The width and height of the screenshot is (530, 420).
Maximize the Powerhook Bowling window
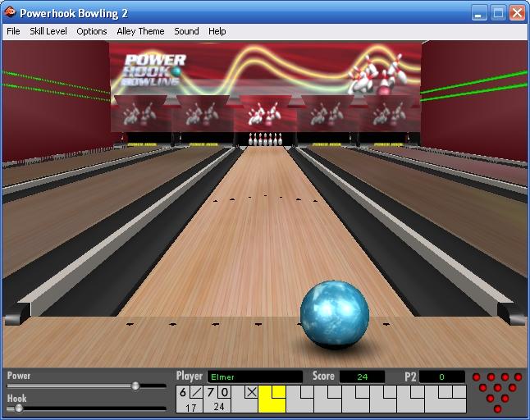click(x=498, y=13)
